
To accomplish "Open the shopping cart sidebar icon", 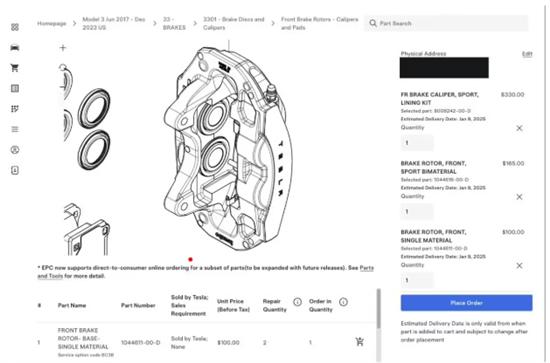I will [15, 68].
